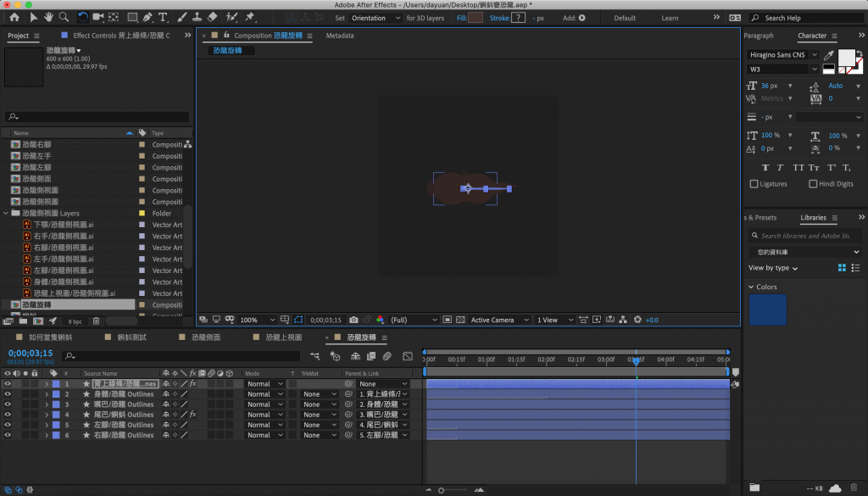Viewport: 868px width, 496px height.
Task: Click the View by type button
Action: click(x=772, y=268)
